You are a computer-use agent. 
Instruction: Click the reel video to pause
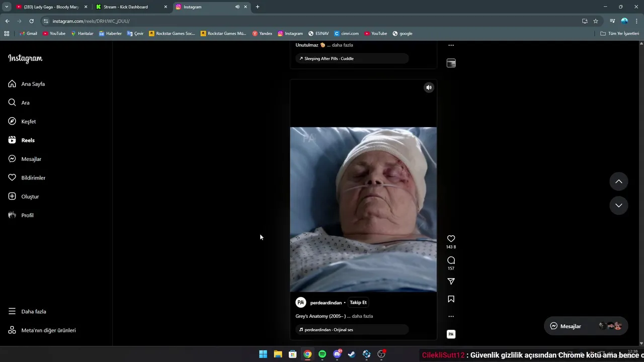coord(363,209)
